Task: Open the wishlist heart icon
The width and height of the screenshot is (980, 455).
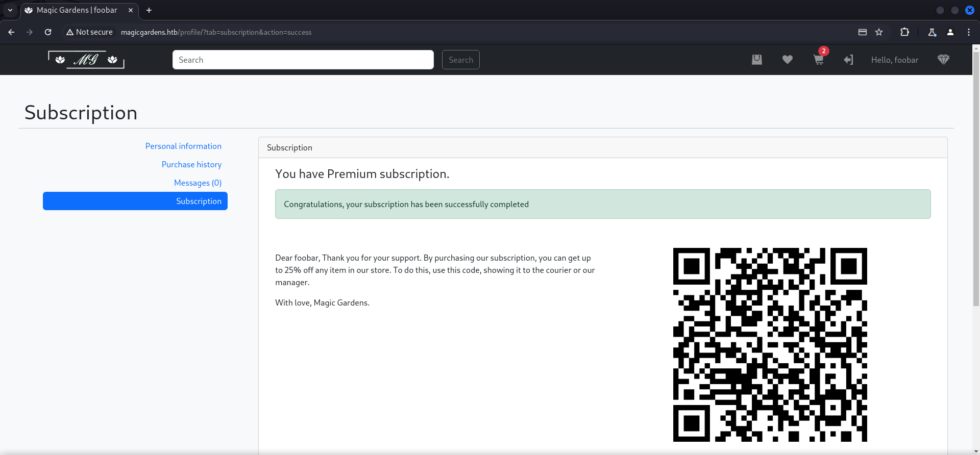Action: 788,60
